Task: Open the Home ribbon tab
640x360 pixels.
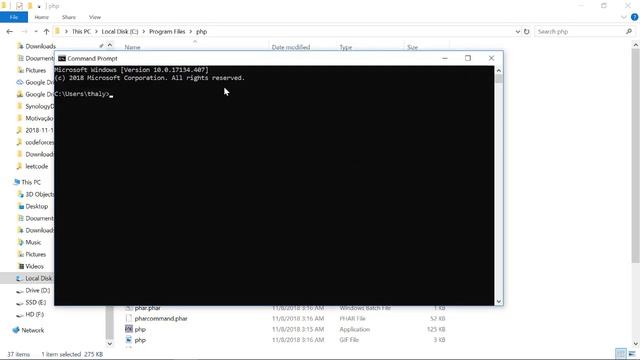Action: pos(42,17)
